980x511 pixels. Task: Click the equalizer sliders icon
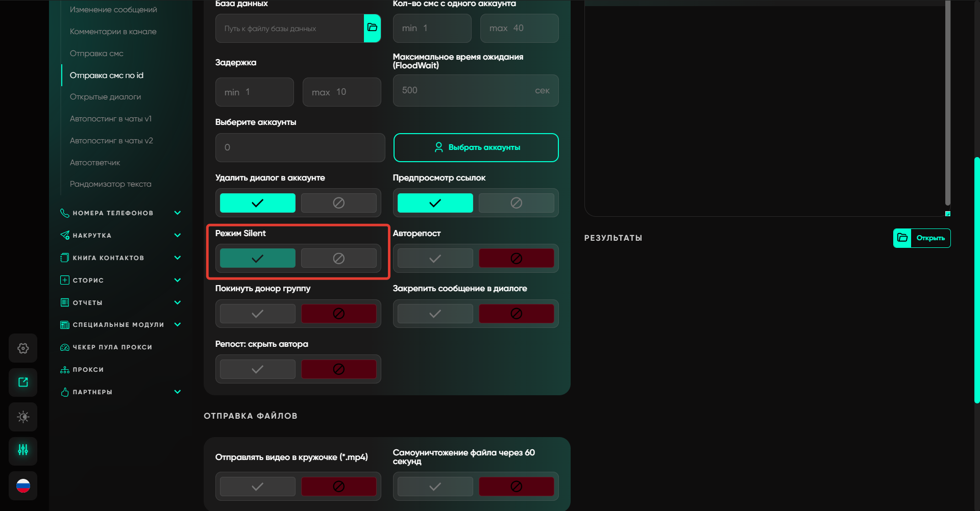pyautogui.click(x=23, y=450)
